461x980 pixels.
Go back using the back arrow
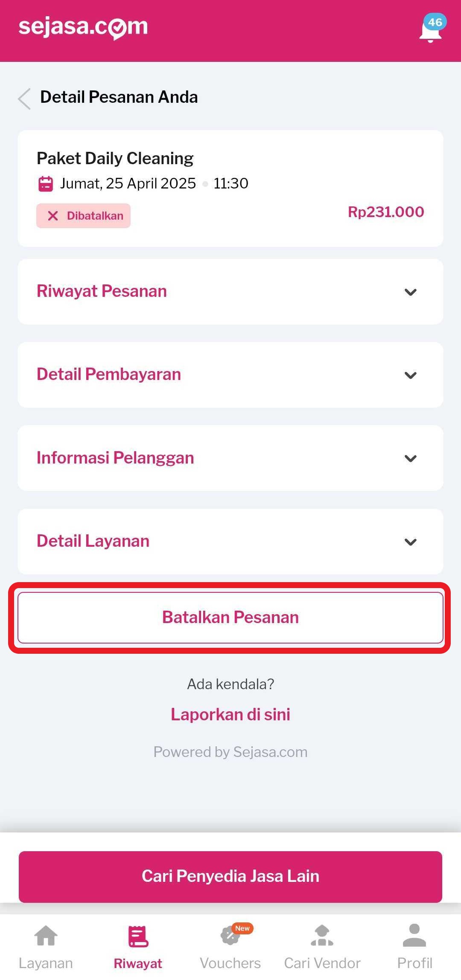(x=25, y=99)
